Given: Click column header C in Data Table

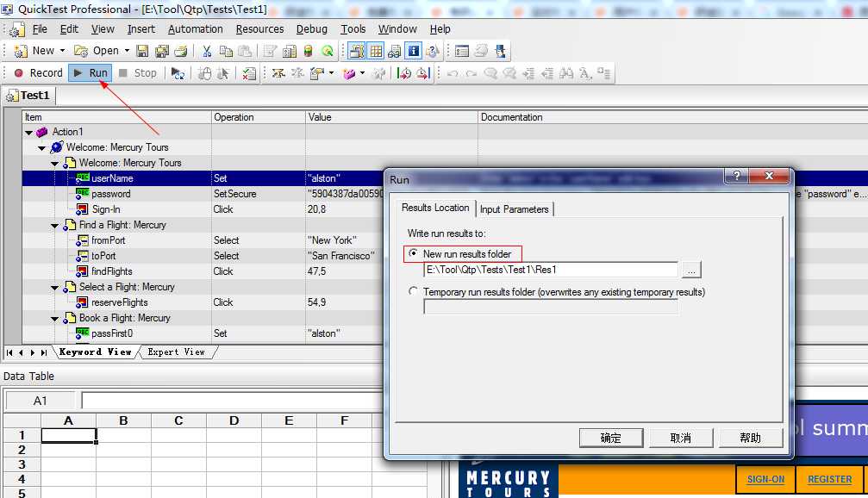Looking at the screenshot, I should pyautogui.click(x=178, y=420).
